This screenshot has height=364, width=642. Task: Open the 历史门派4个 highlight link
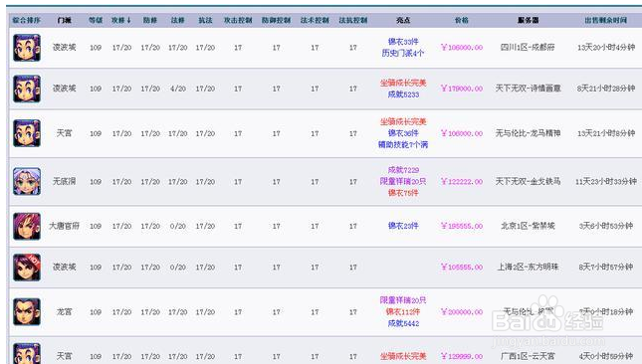tap(403, 53)
